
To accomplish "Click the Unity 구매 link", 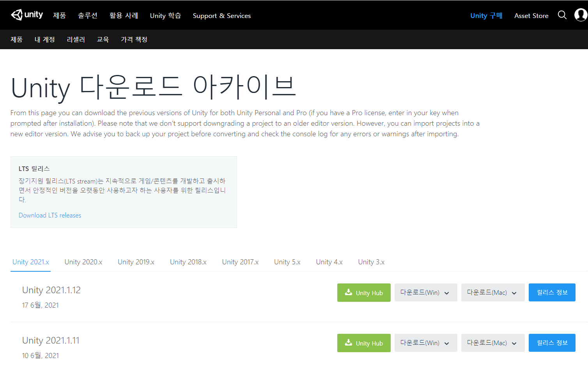I will pyautogui.click(x=486, y=16).
